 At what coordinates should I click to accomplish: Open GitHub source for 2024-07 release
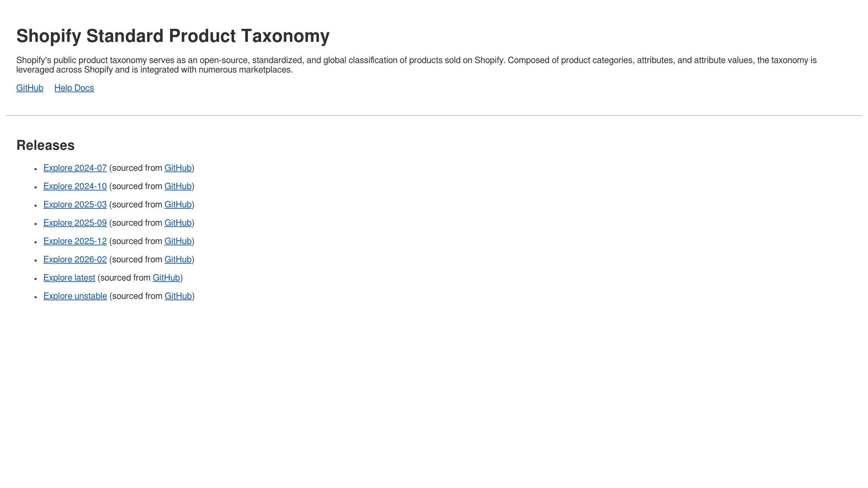click(178, 168)
